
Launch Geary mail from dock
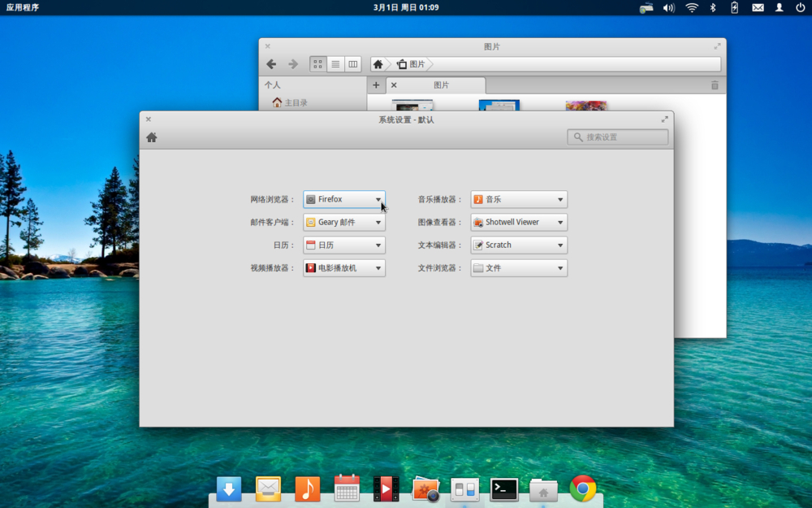click(268, 488)
